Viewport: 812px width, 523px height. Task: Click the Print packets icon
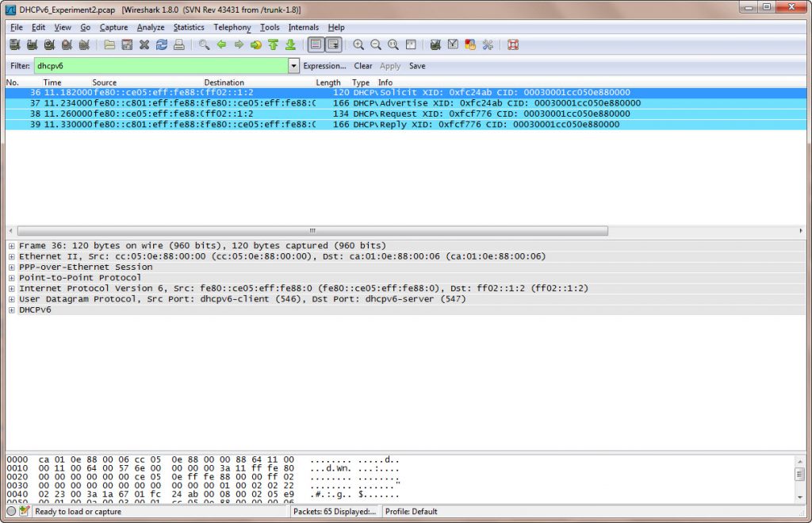click(x=179, y=45)
